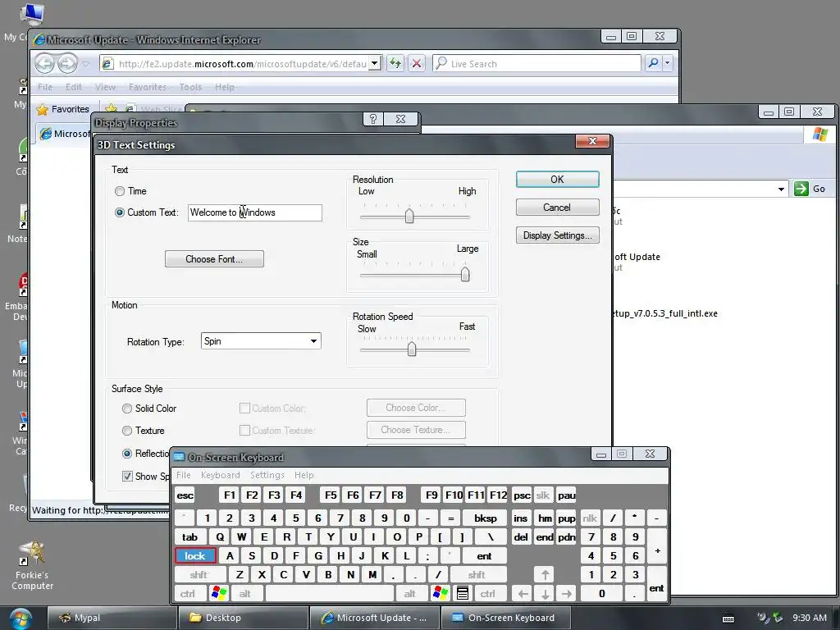
Task: Click the Live Search input box
Action: click(537, 64)
